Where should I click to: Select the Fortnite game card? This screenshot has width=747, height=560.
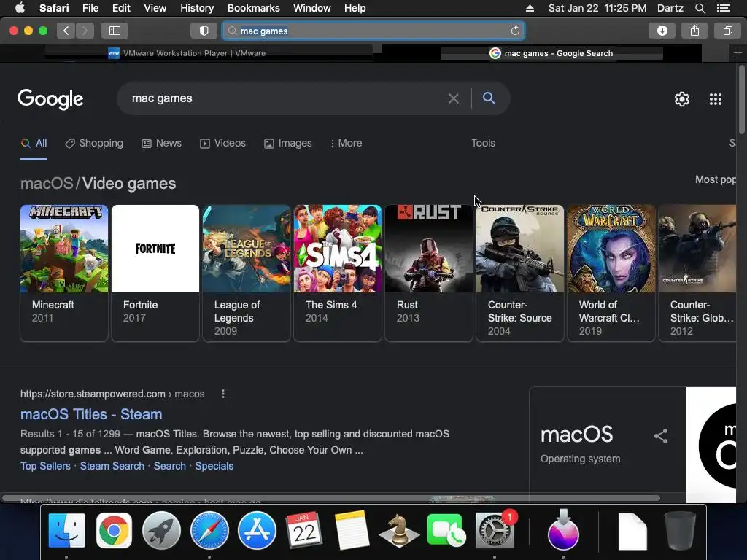point(155,273)
